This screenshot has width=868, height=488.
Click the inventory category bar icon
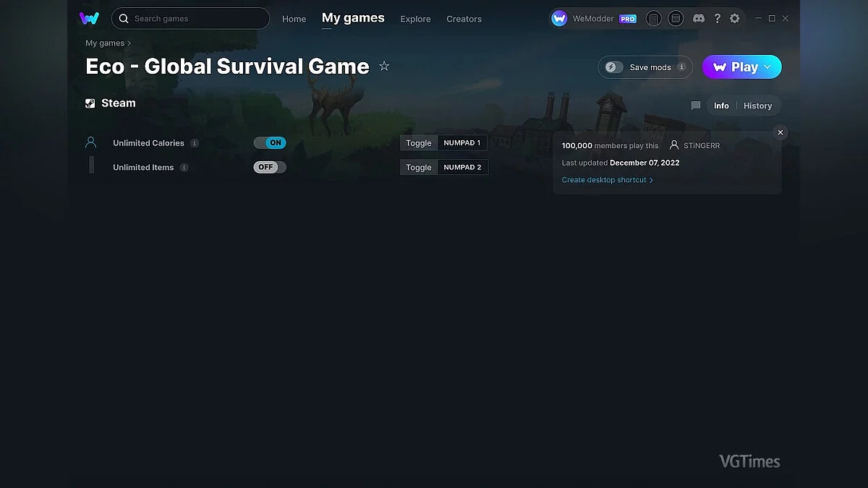(x=91, y=166)
